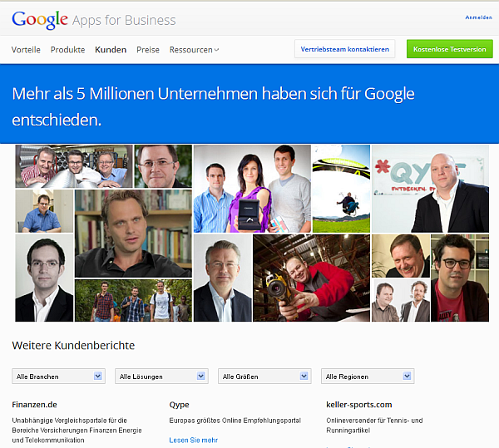Viewport: 499px width, 448px height.
Task: Click the Weitere Kundenberichte heading
Action: [x=73, y=345]
